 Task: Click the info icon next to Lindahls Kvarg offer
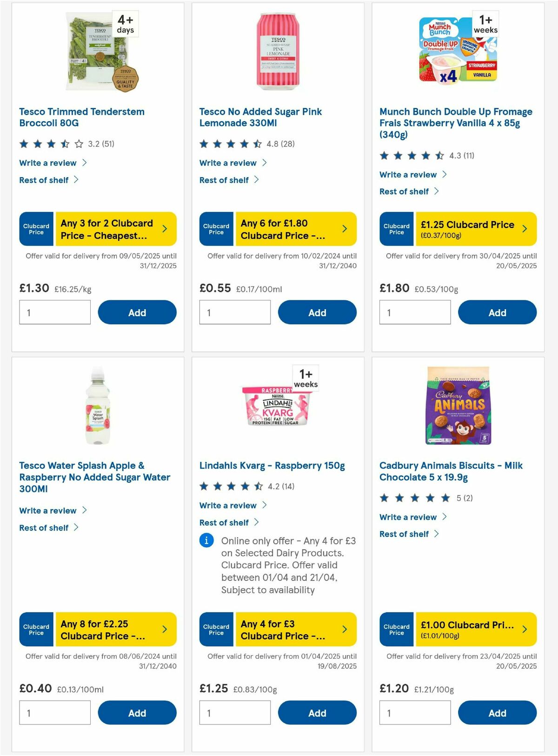206,541
